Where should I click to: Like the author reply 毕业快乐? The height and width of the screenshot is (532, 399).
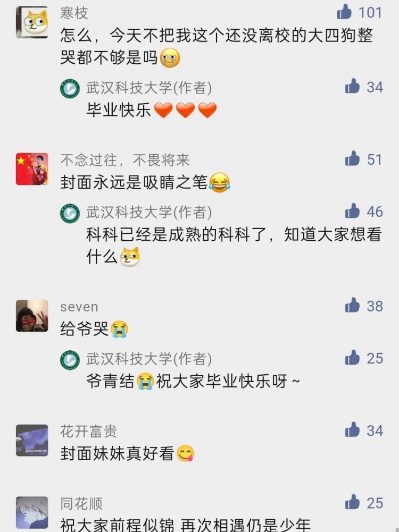tap(352, 86)
